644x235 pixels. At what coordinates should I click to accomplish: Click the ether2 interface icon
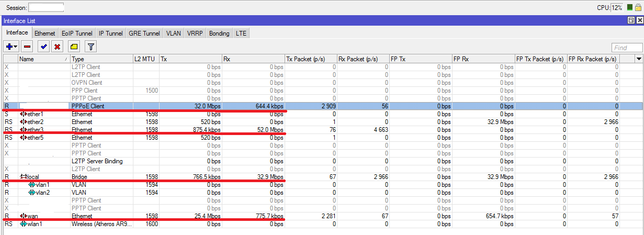pyautogui.click(x=23, y=122)
